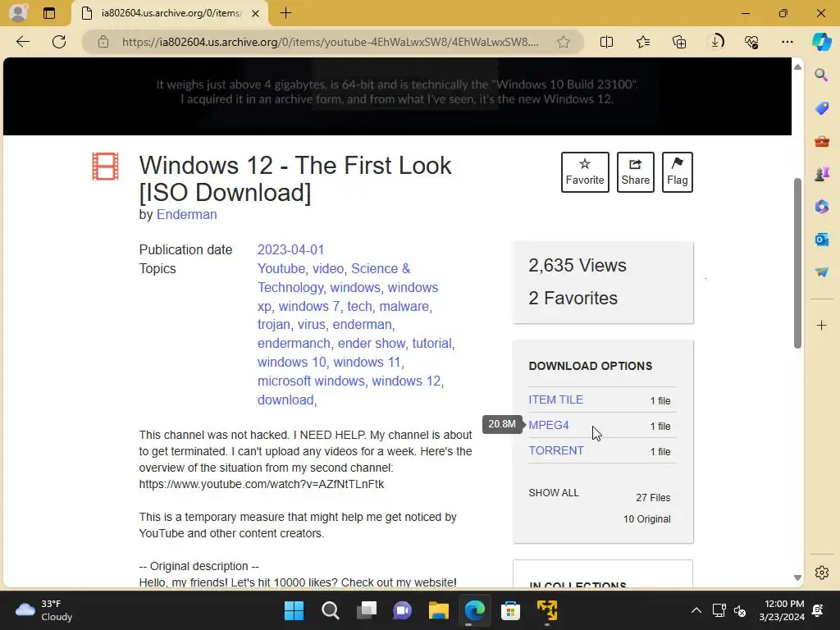Open the tutorial topic link
The height and width of the screenshot is (630, 840).
click(x=431, y=344)
